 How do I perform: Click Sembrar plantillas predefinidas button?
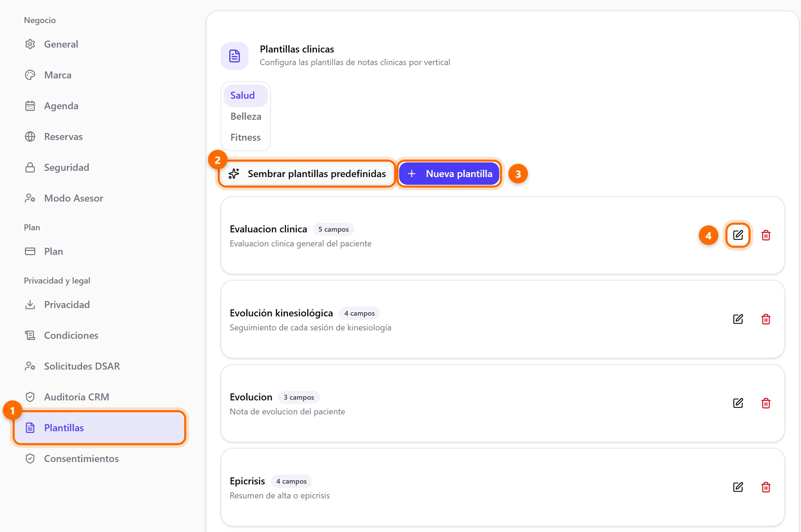click(x=307, y=174)
